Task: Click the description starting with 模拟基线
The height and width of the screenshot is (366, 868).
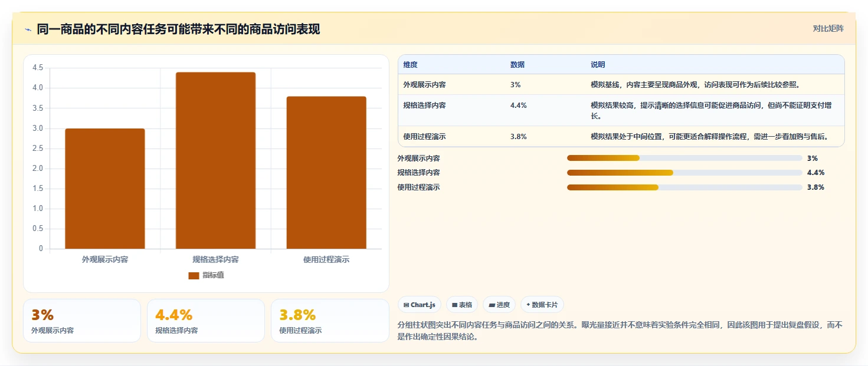Action: [695, 85]
